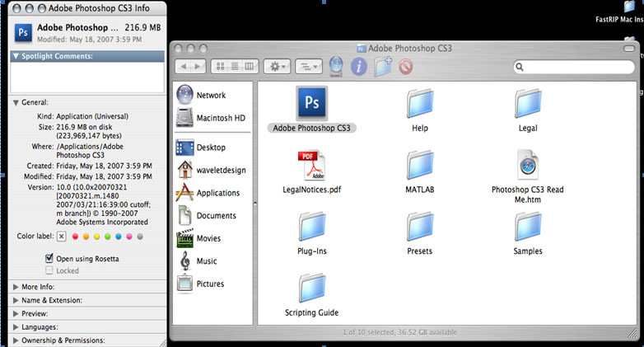Expand the Ownership & Permissions section
Viewport: 644px width, 347px height.
16,340
